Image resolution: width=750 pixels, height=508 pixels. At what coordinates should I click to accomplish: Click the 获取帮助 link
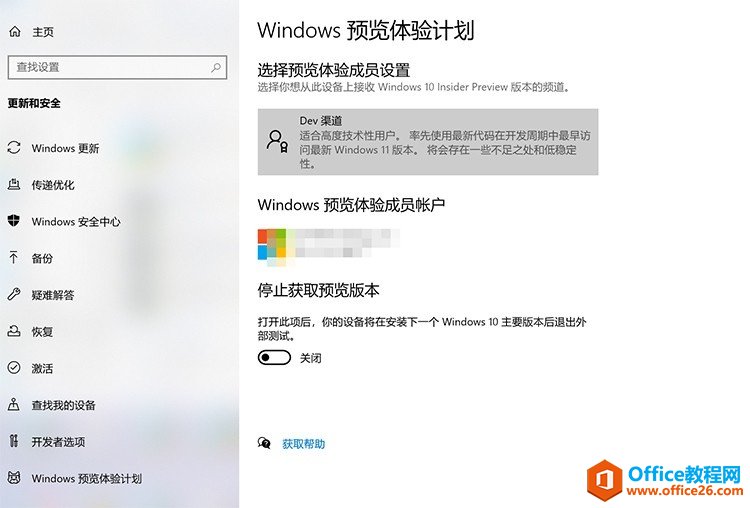coord(303,444)
